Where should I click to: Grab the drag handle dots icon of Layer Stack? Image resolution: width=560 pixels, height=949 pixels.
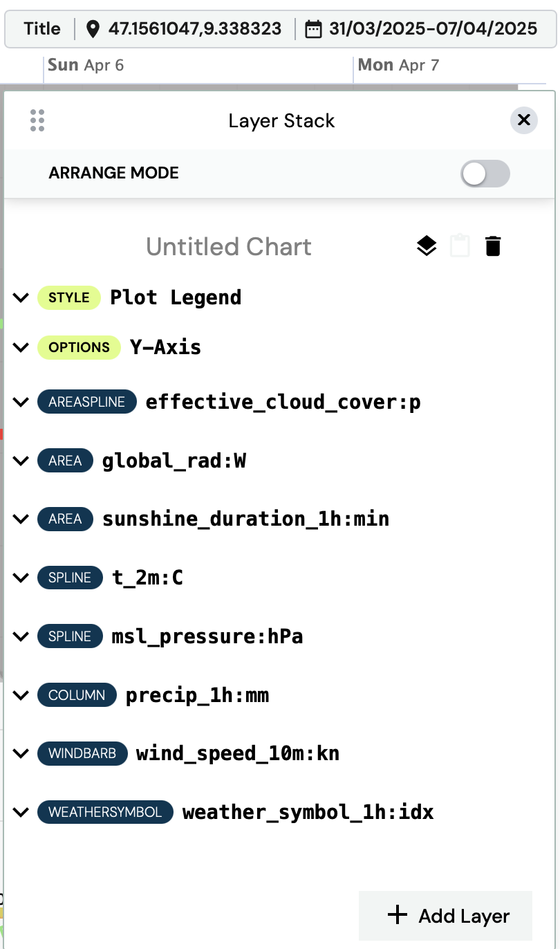[x=37, y=120]
